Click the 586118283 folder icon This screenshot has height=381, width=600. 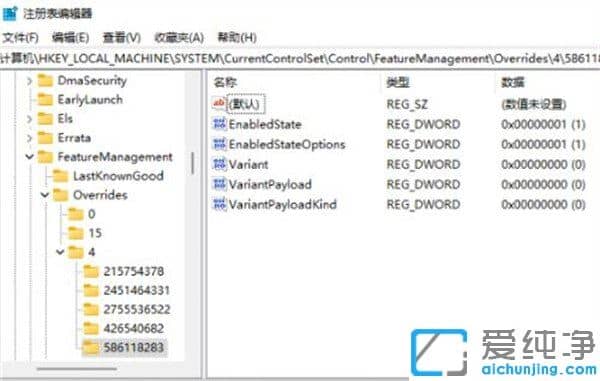[91, 347]
